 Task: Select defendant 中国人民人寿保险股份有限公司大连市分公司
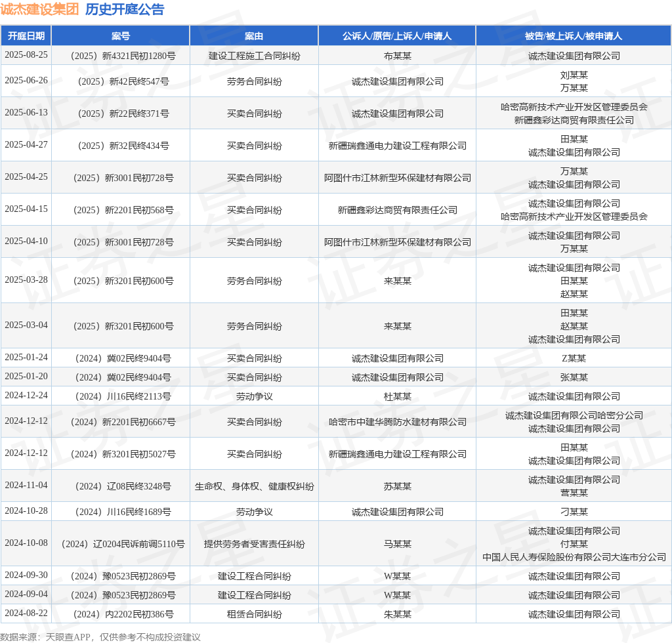click(574, 557)
